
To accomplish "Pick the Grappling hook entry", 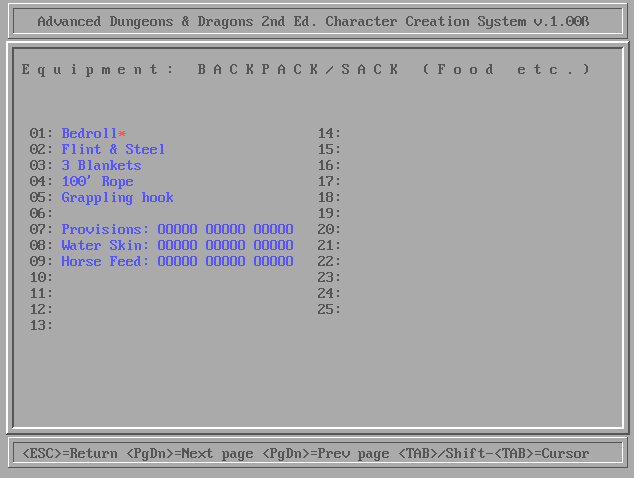I will [117, 197].
